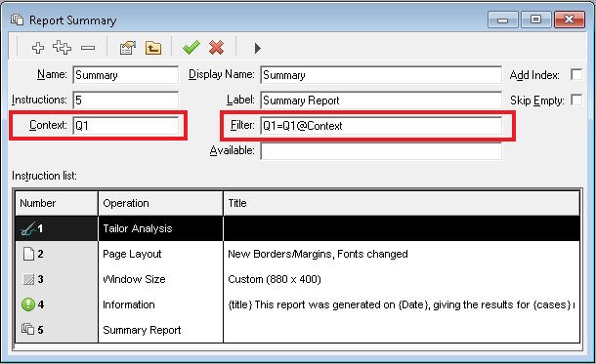596x364 pixels.
Task: Close the Report Summary window
Action: [569, 20]
